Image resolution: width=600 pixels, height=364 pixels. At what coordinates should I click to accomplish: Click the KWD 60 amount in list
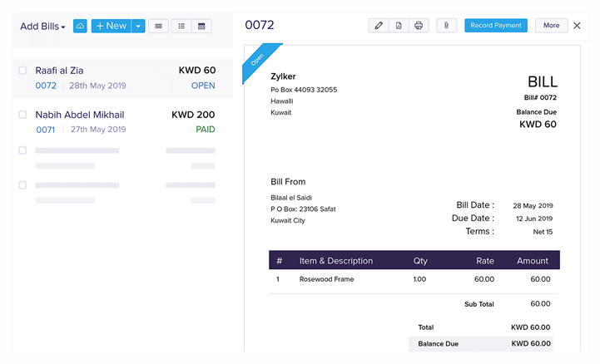pos(197,71)
